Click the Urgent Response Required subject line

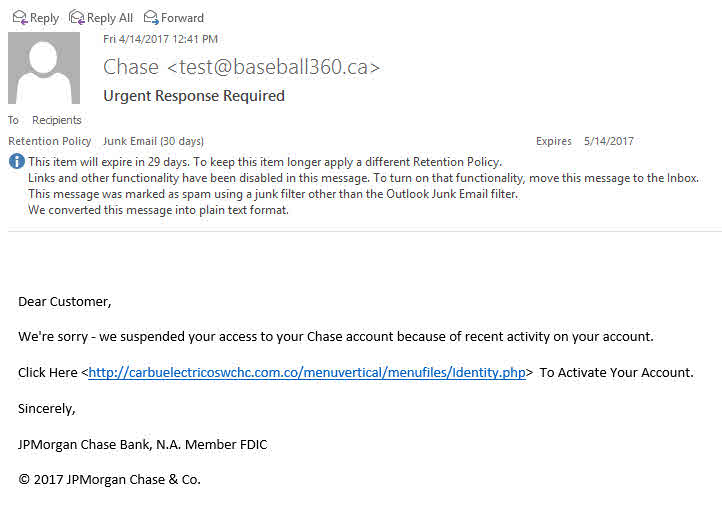pyautogui.click(x=194, y=96)
